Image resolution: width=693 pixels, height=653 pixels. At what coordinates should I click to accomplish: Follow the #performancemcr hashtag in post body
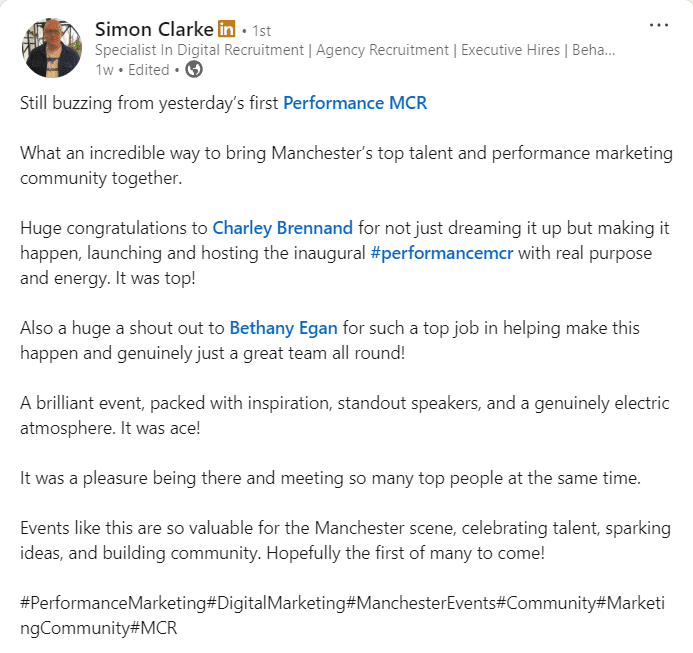pyautogui.click(x=441, y=253)
